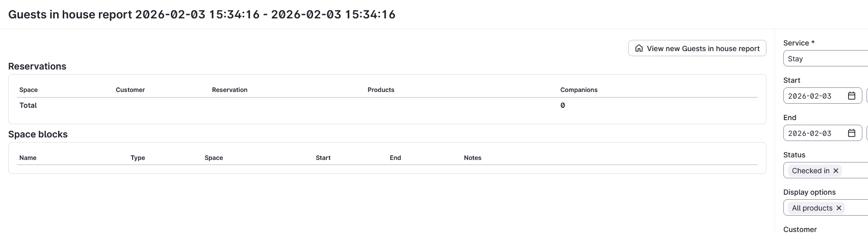Open the Service dropdown showing Stay
This screenshot has height=233, width=868.
pyautogui.click(x=826, y=59)
